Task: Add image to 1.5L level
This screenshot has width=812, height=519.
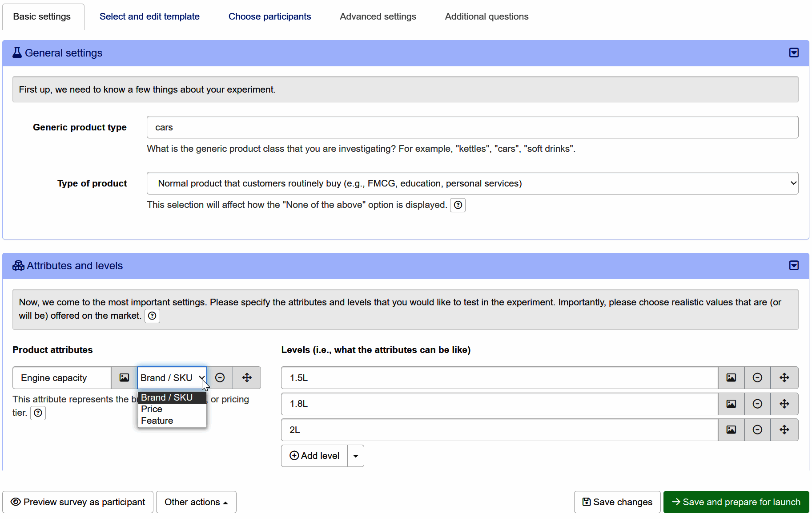Action: [731, 378]
